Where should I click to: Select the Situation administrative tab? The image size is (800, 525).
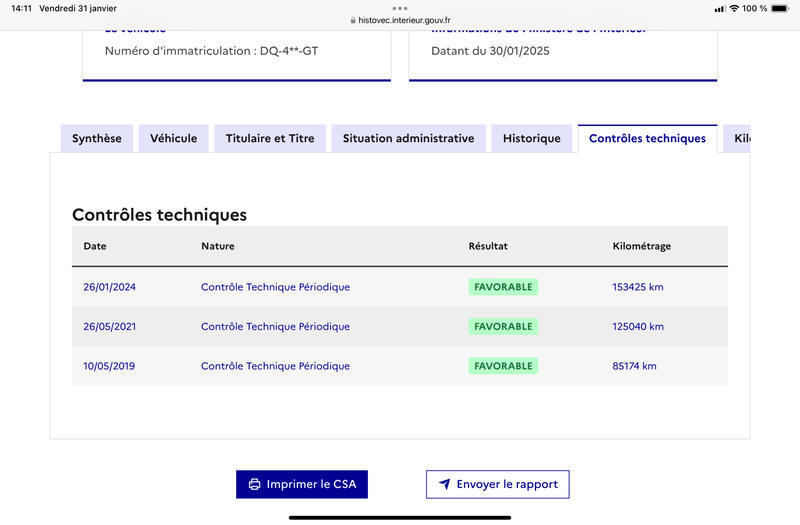[408, 138]
